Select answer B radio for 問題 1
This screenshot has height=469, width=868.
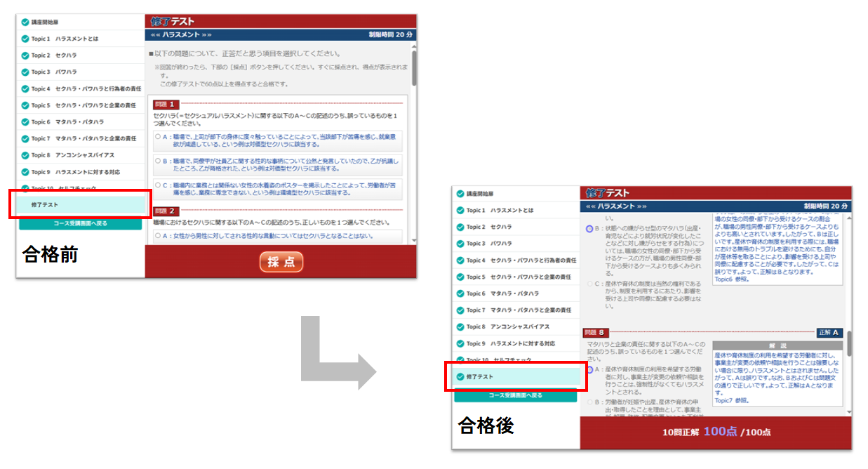click(x=159, y=161)
